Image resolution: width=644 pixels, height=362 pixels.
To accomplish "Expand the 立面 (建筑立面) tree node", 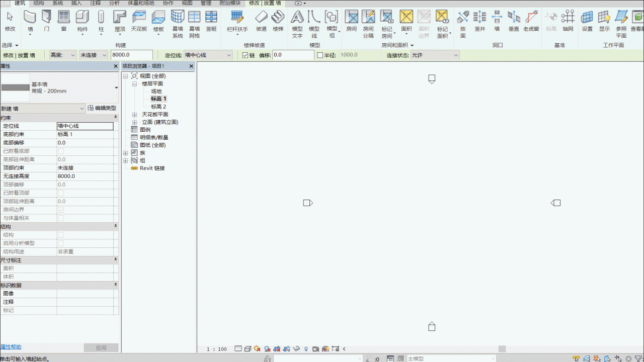I will 135,122.
